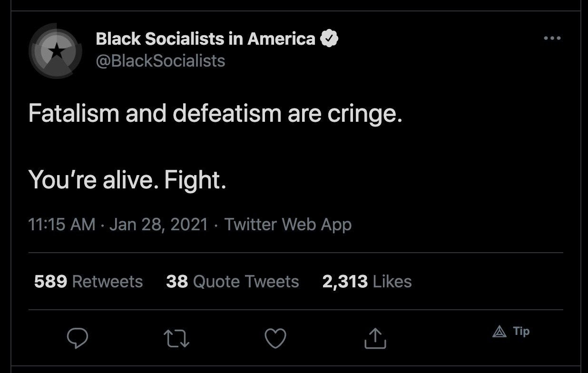Click the 'You're alive. Fight.' text
This screenshot has height=373, width=588.
pyautogui.click(x=127, y=179)
